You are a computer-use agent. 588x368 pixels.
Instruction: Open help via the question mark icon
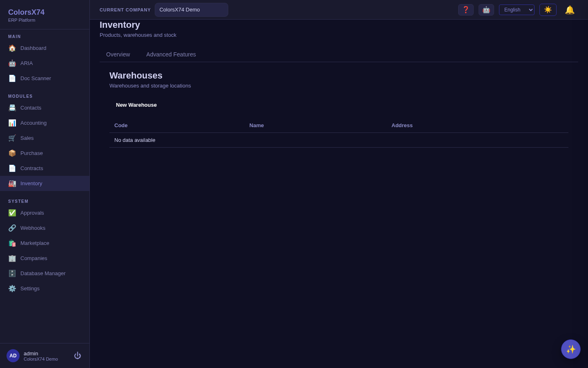pos(466,10)
